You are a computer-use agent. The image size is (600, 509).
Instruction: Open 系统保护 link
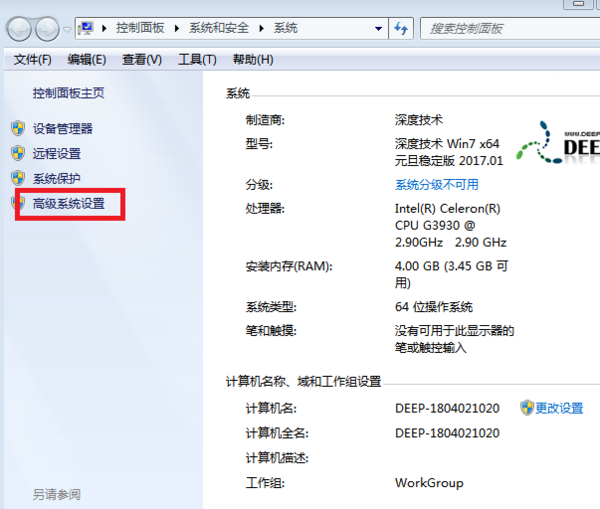click(x=57, y=179)
